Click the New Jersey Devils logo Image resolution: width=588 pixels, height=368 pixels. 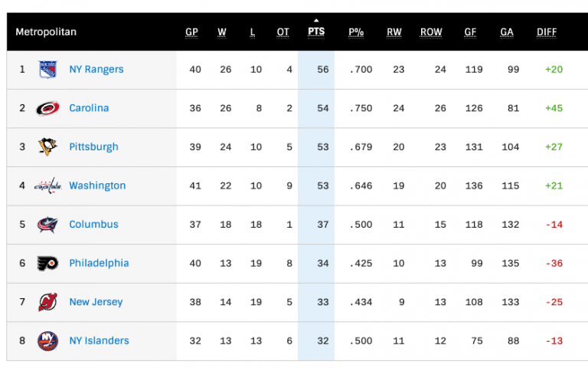pos(47,302)
